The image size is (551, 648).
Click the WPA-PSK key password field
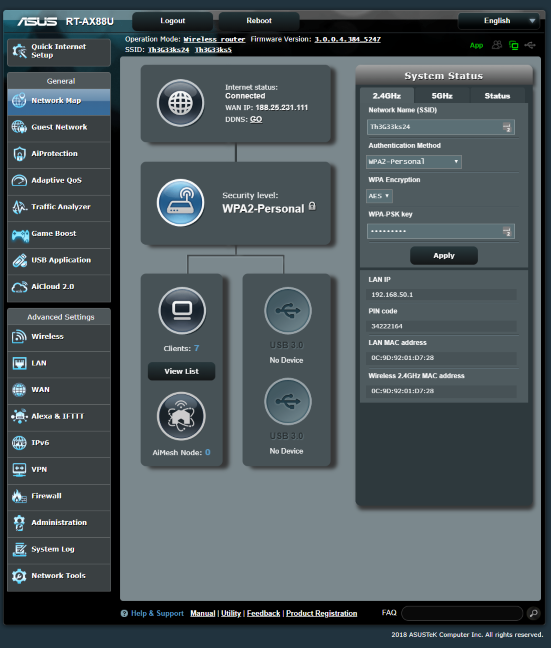click(441, 231)
